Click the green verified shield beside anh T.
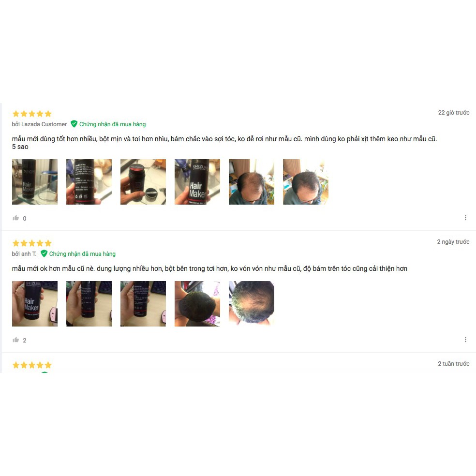Screen dimensions: 476x476 click(44, 253)
